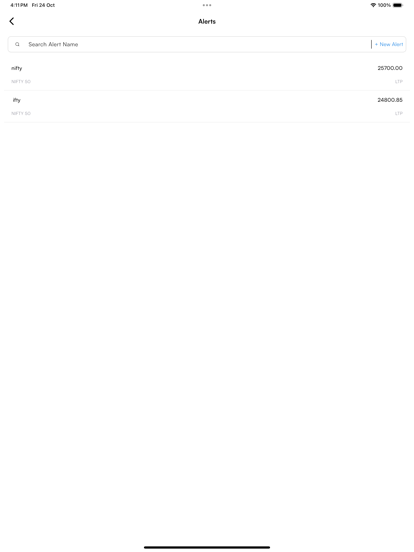Tap the 100% battery percentage text
The width and height of the screenshot is (414, 552).
tap(384, 5)
